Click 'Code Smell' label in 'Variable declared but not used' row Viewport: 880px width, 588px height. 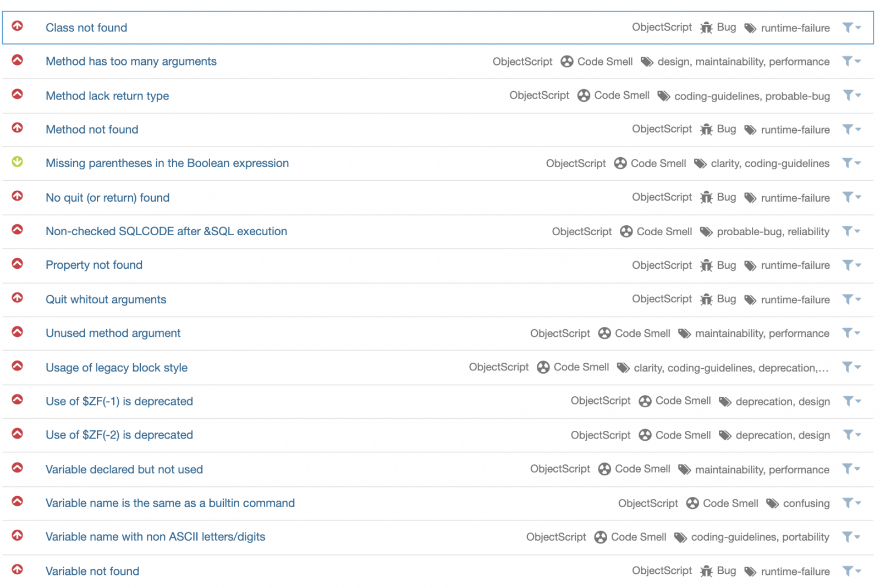pyautogui.click(x=642, y=469)
